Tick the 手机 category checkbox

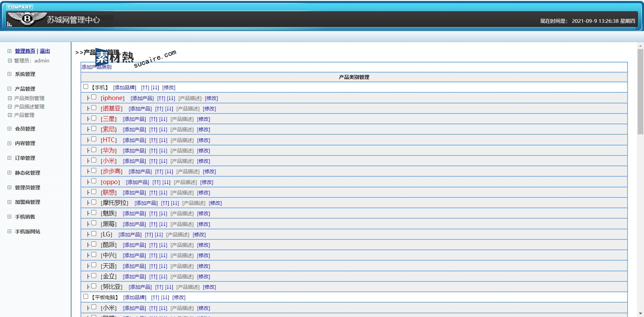[x=86, y=87]
